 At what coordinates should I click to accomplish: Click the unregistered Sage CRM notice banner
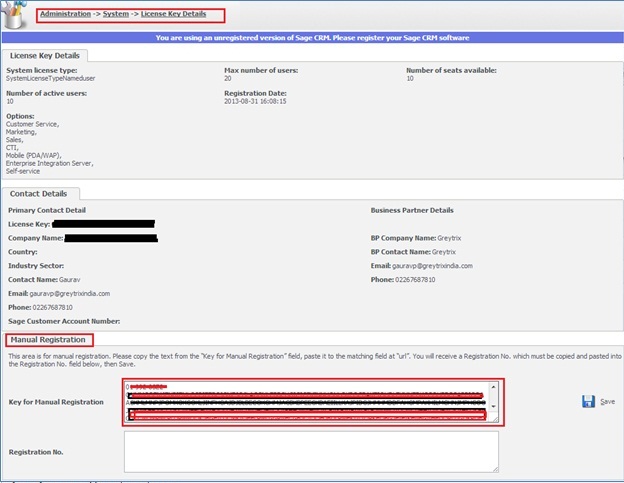pos(312,38)
